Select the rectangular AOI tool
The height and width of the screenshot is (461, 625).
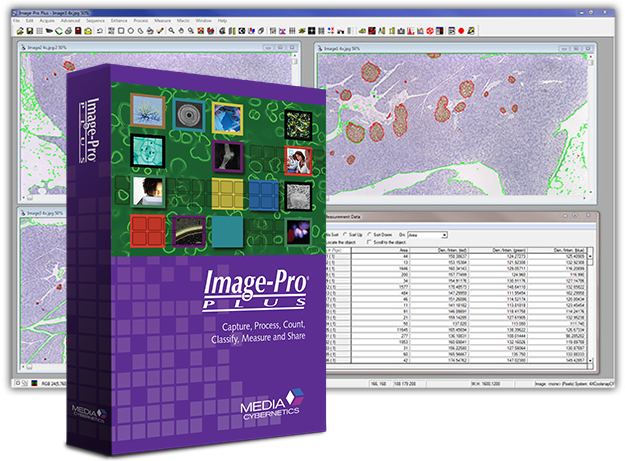121,31
